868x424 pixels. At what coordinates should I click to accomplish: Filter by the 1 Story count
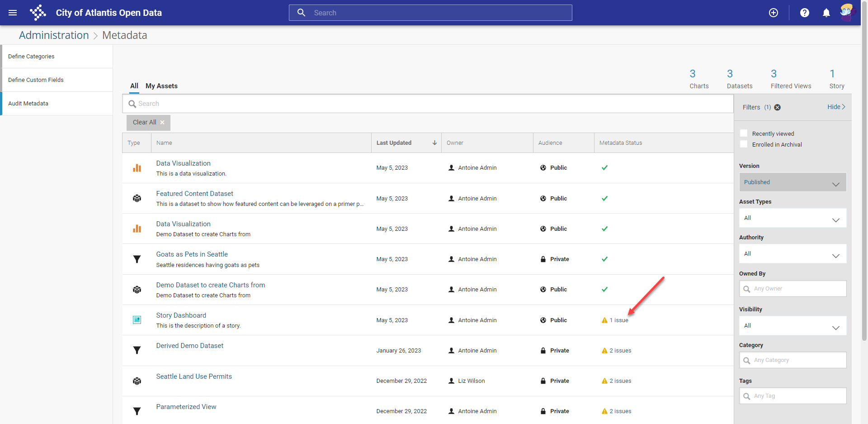pyautogui.click(x=837, y=79)
